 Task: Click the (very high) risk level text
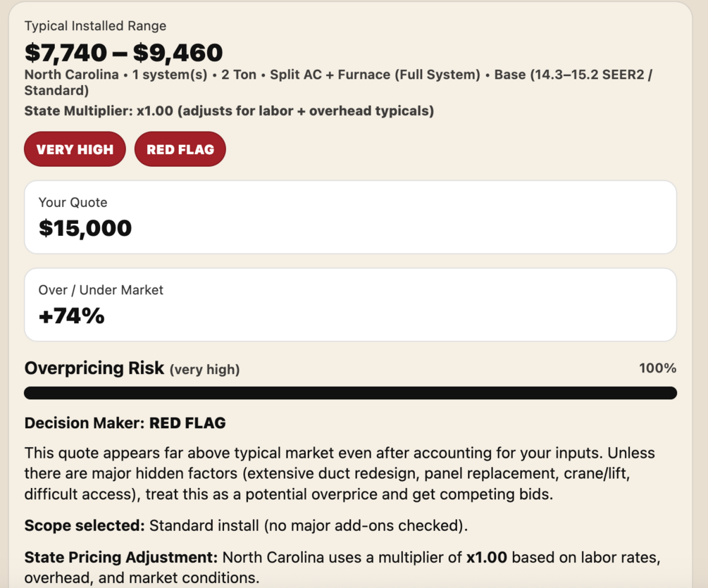[x=204, y=369]
